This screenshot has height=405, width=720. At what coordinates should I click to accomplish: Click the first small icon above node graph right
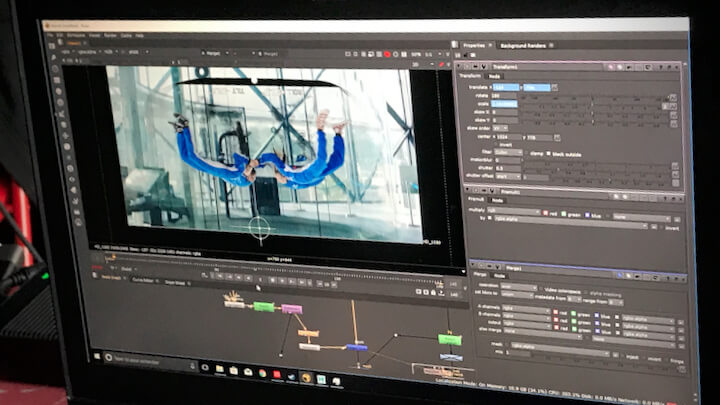[418, 292]
